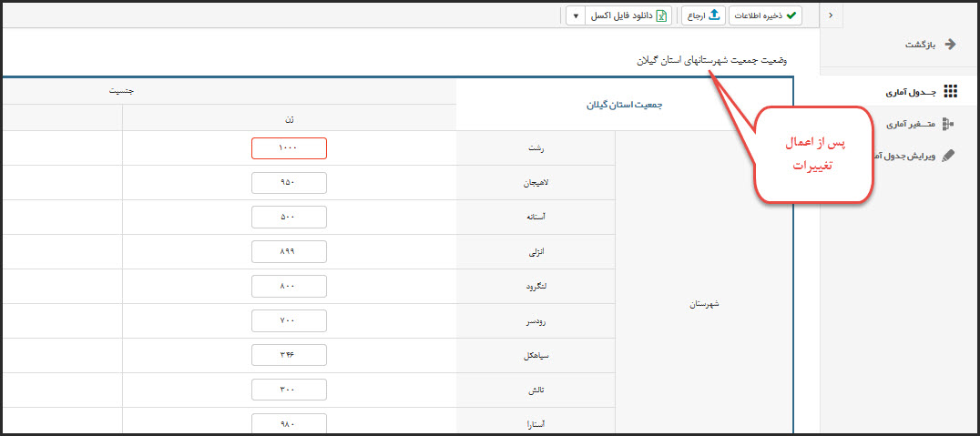Click the رودسر value field showing ۷۰۰

289,320
